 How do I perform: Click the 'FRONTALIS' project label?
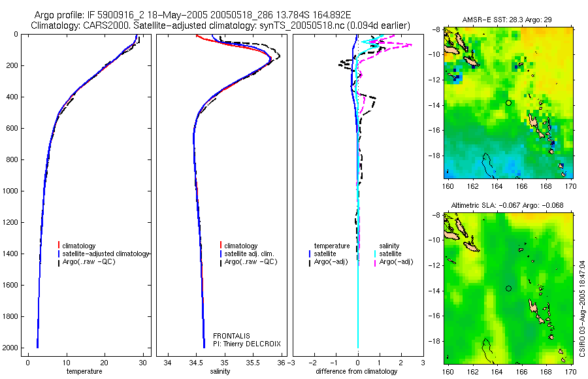pyautogui.click(x=231, y=336)
